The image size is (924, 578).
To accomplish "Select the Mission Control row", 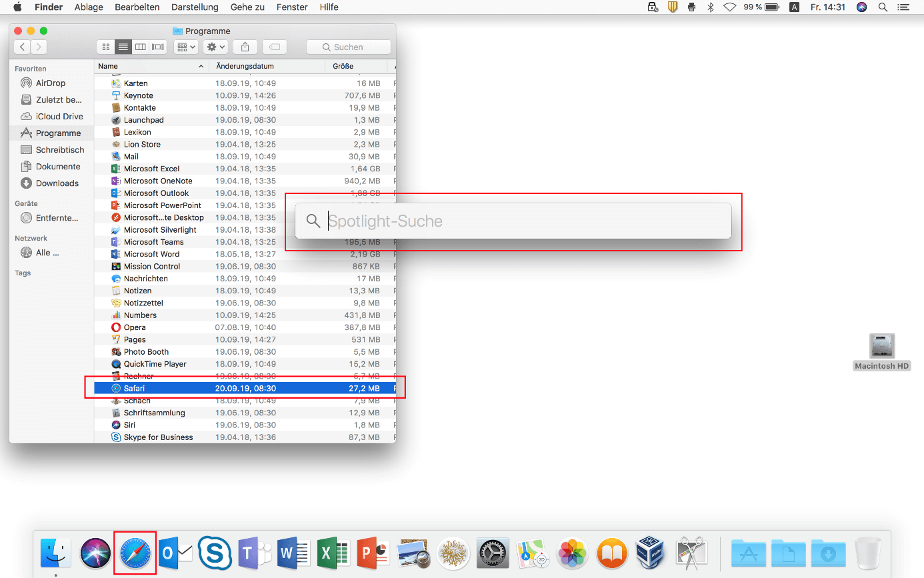I will coord(245,266).
